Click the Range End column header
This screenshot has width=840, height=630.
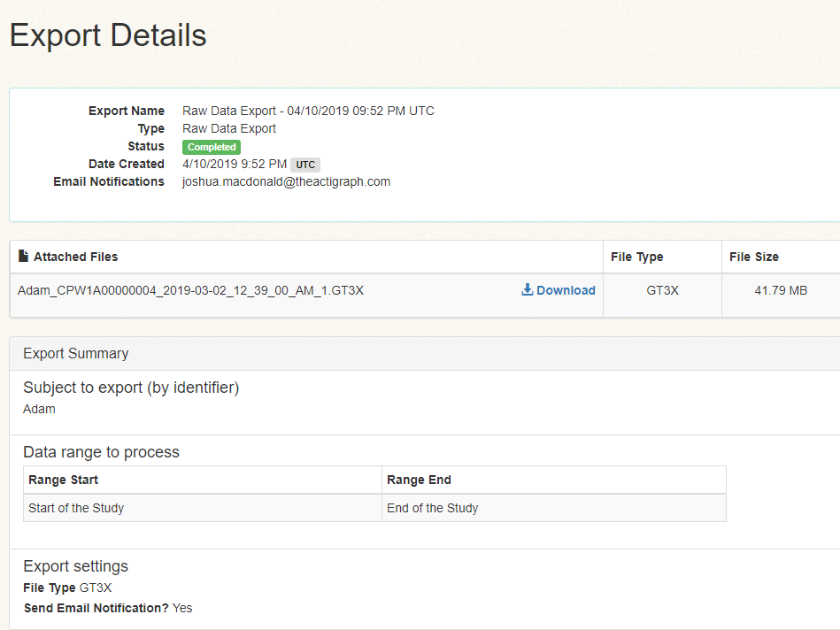[419, 480]
